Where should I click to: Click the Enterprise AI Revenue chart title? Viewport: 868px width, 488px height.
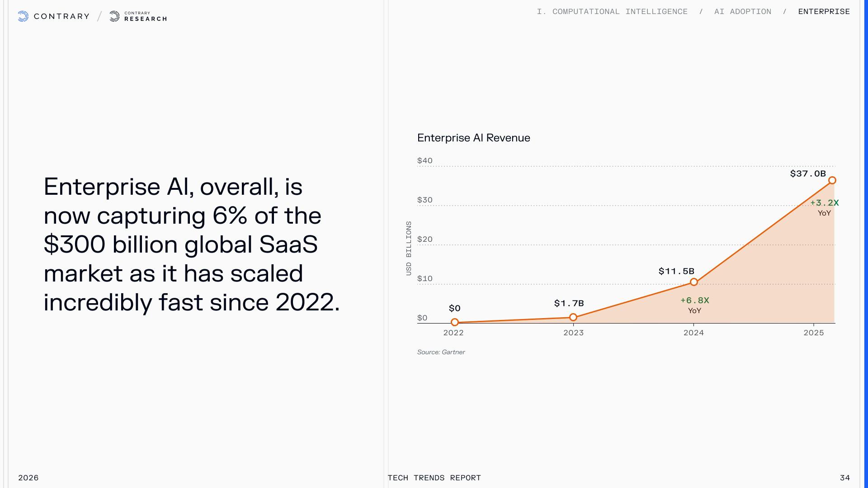click(x=473, y=138)
